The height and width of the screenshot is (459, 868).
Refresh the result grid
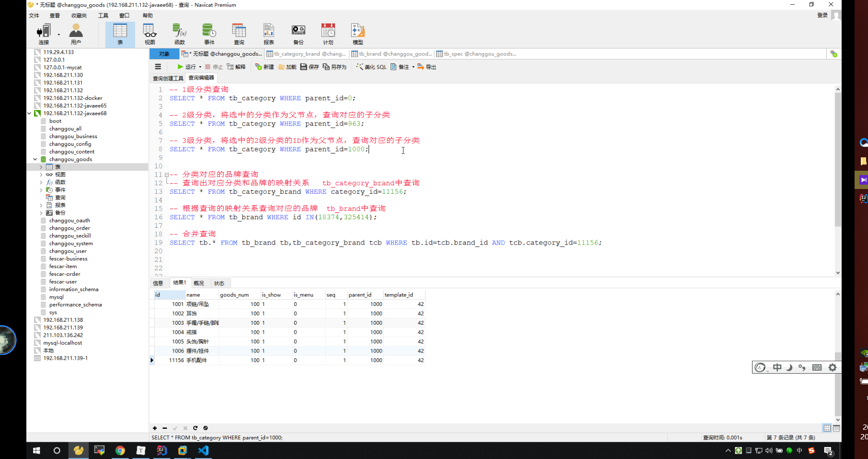pos(195,428)
